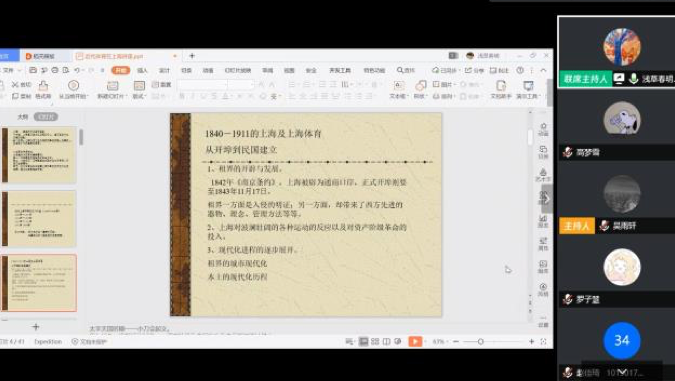Collapse the ribbon with chevron arrow
This screenshot has width=675, height=381.
[543, 70]
